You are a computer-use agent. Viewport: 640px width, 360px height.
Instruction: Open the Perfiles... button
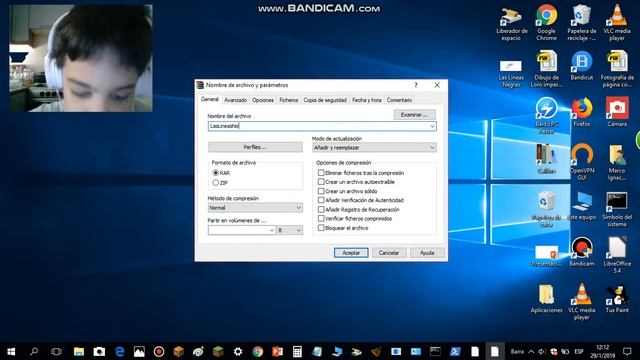click(x=255, y=147)
